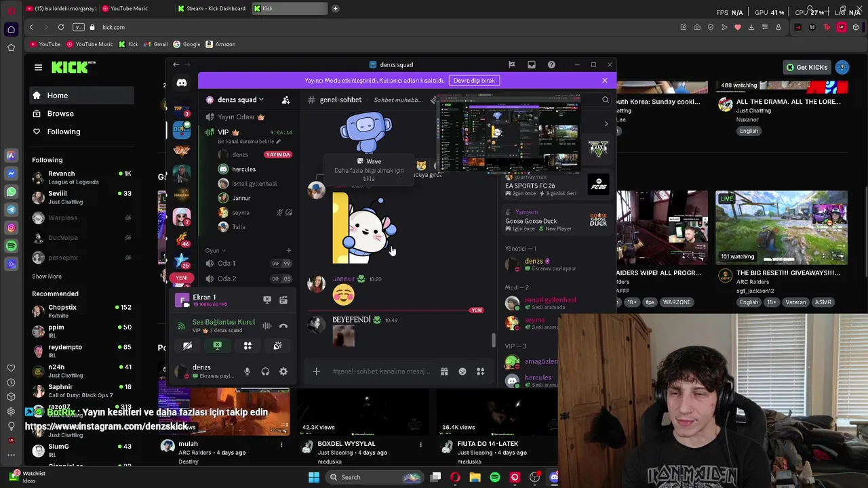Collapse the Oyun channel category

click(216, 250)
